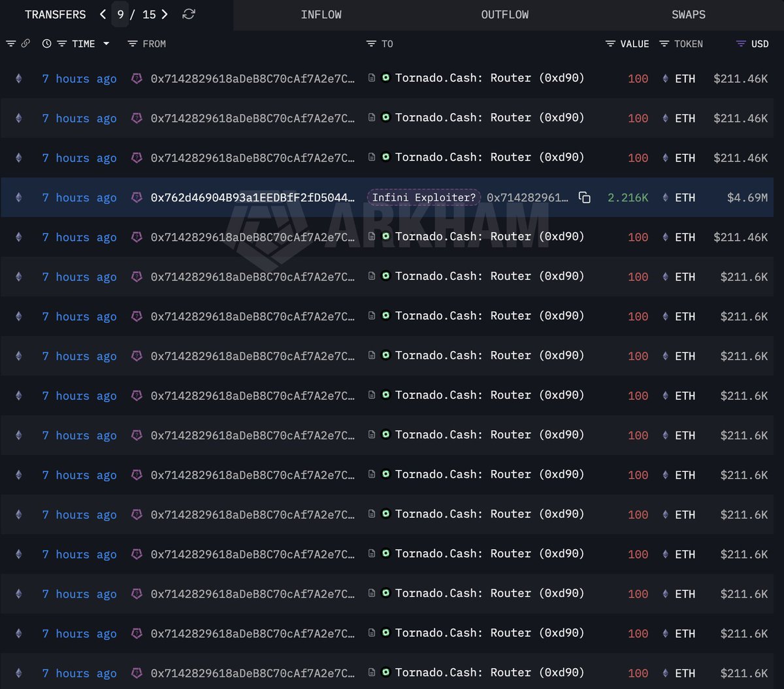Click the chain link filter icon
The image size is (784, 689).
tap(25, 44)
